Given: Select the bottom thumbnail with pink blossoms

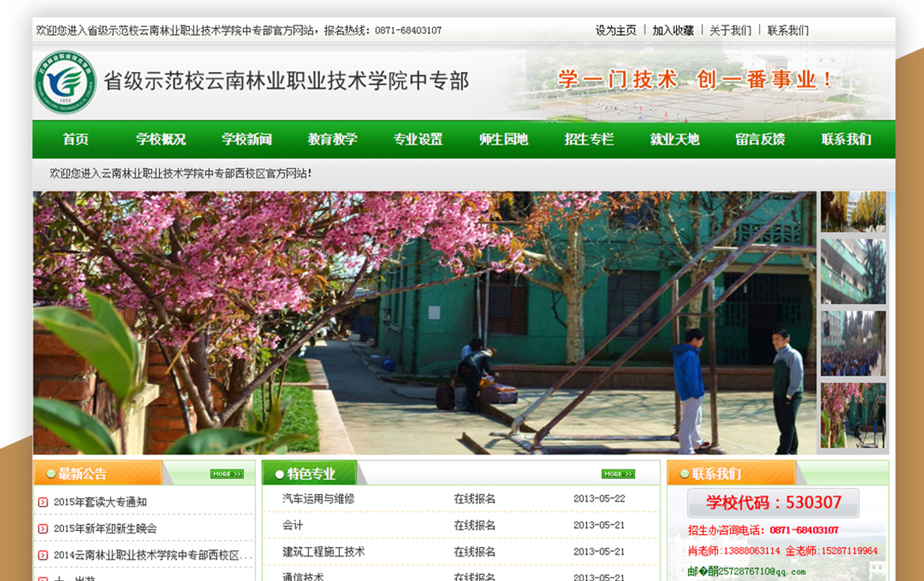Looking at the screenshot, I should click(853, 416).
